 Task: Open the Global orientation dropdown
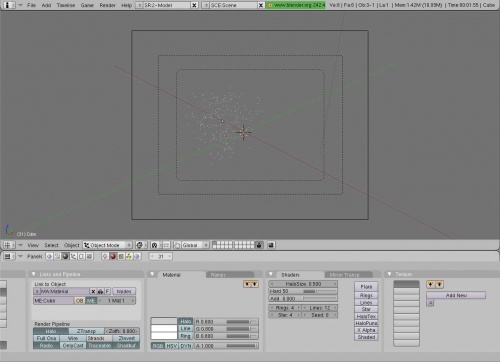tap(195, 245)
